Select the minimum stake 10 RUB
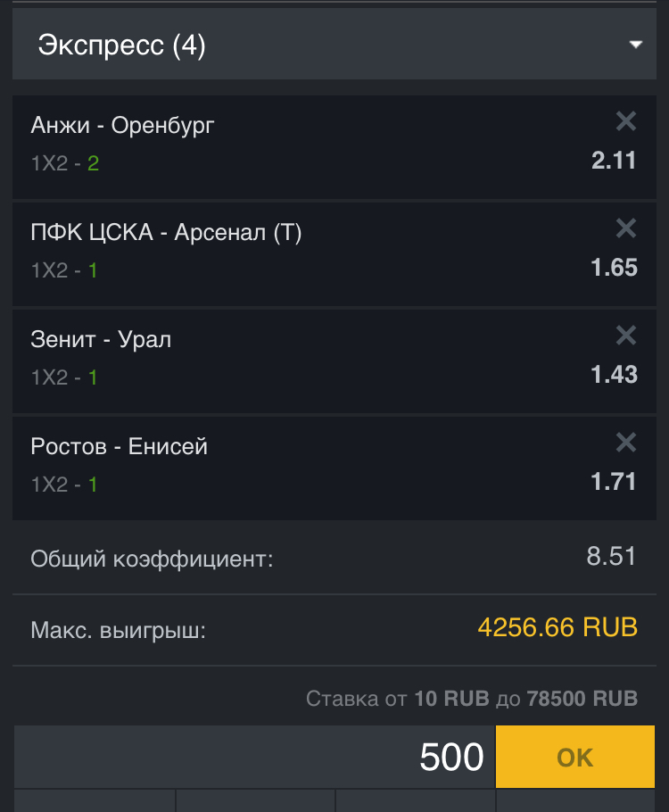 451,698
